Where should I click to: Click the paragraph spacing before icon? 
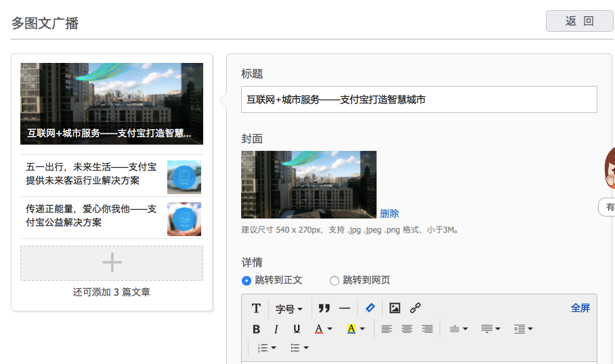[454, 329]
